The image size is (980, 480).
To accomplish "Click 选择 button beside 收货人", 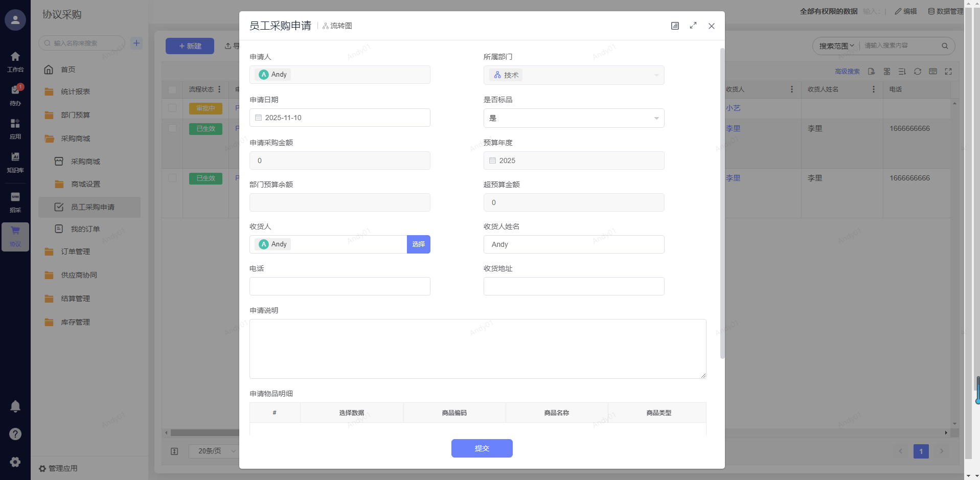I will click(x=418, y=244).
